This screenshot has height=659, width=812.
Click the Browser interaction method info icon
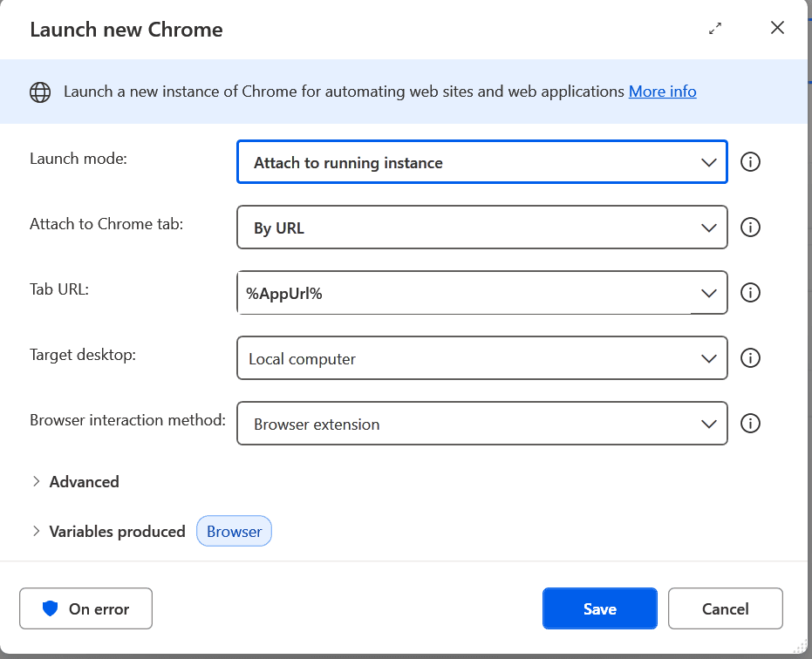pyautogui.click(x=750, y=424)
